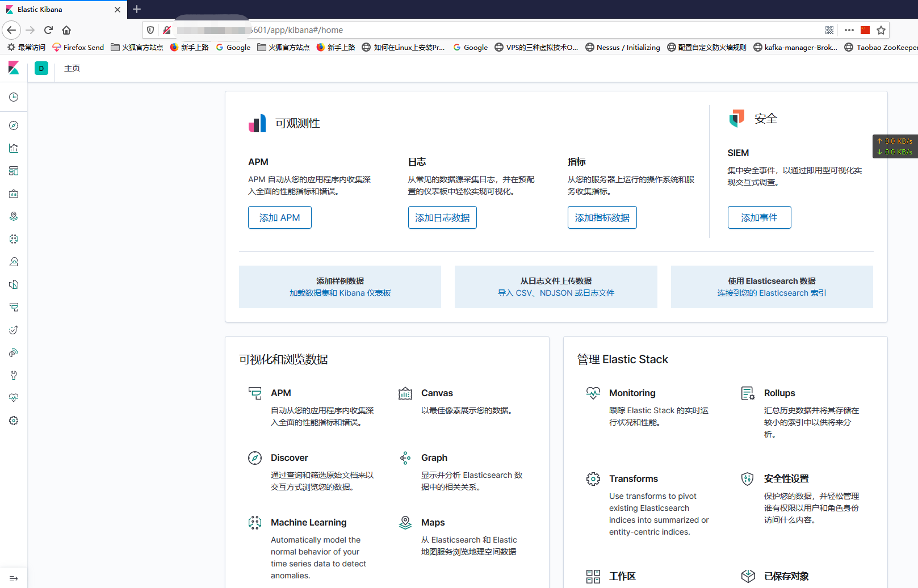Viewport: 918px width, 588px height.
Task: Open the 连接到您的 Elasticsearch 索引 link
Action: coord(772,293)
